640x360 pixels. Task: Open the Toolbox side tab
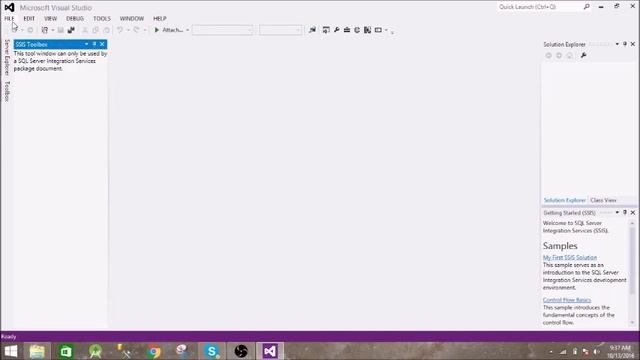pyautogui.click(x=7, y=91)
